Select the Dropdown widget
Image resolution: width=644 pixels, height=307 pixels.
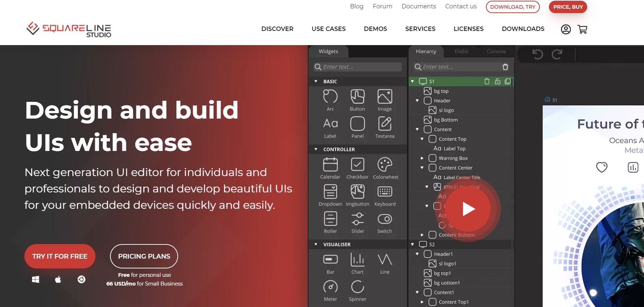click(x=330, y=195)
